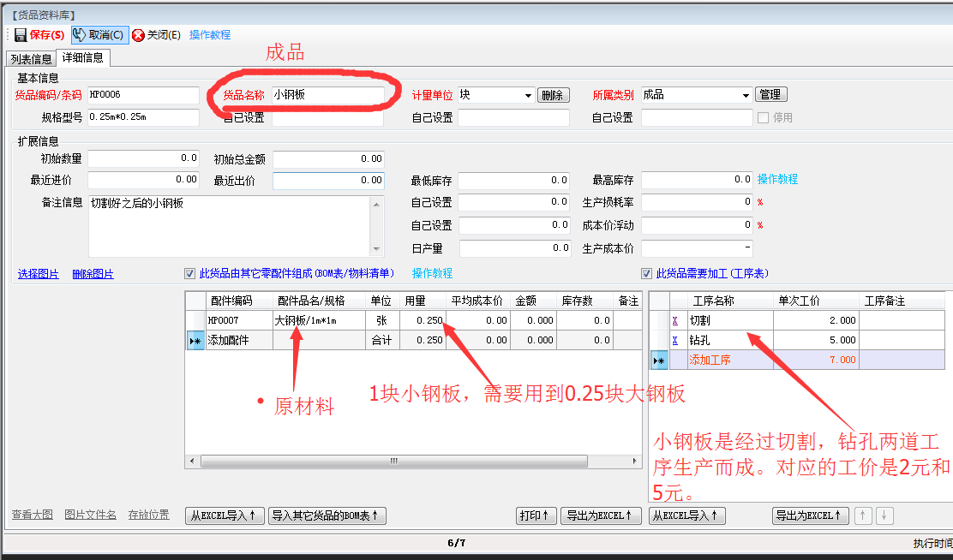Select the 详细信息 tab

pos(83,58)
